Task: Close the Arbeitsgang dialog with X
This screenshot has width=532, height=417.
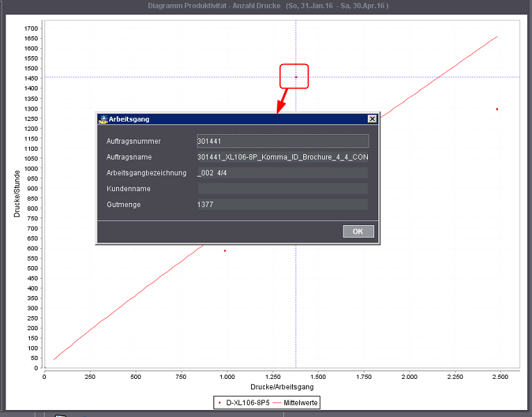Action: click(372, 119)
